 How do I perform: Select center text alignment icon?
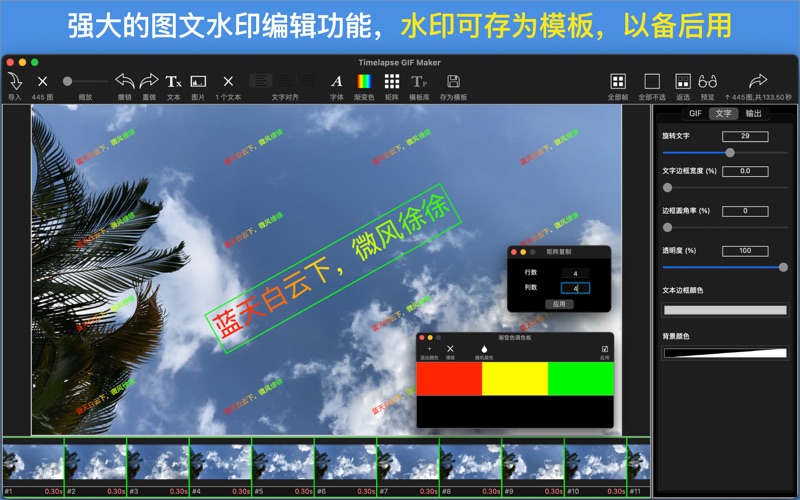tap(285, 81)
